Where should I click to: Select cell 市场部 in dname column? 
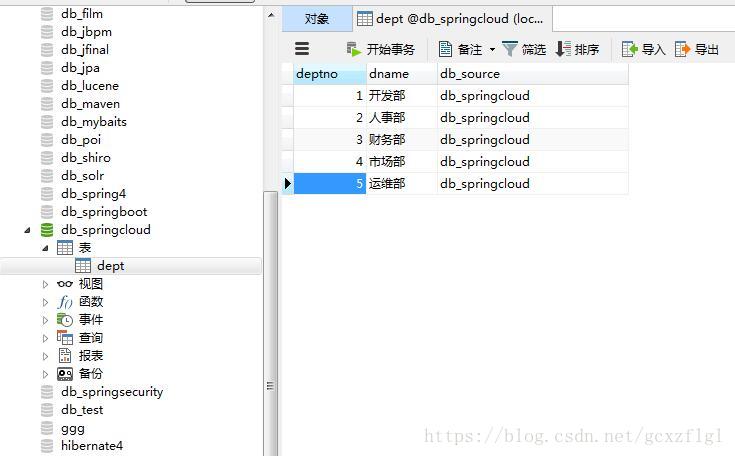point(401,162)
